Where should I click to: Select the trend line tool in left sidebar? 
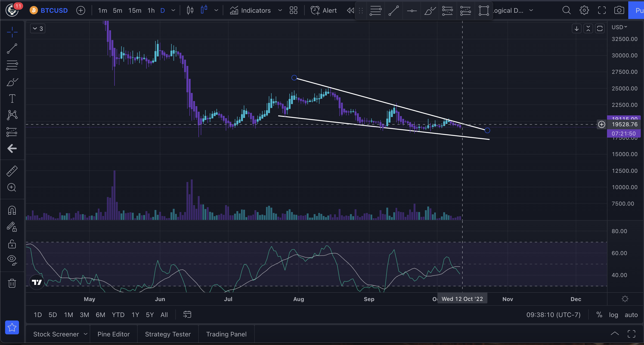(x=12, y=49)
